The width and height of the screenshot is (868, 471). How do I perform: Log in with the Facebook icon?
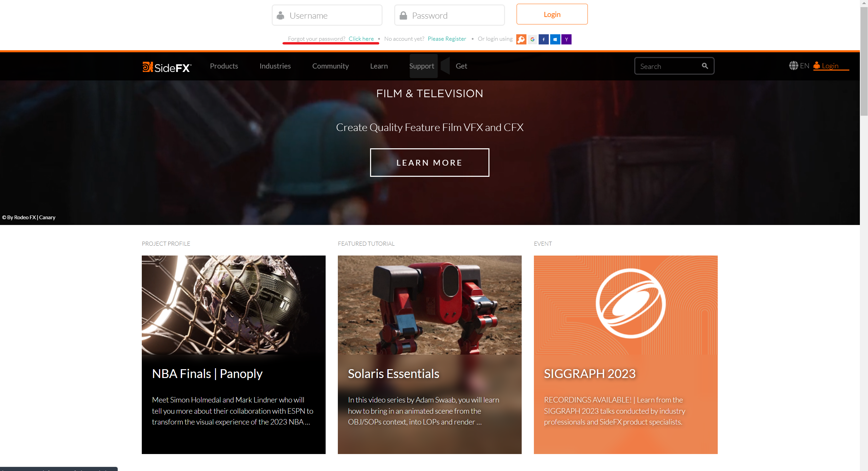[543, 39]
